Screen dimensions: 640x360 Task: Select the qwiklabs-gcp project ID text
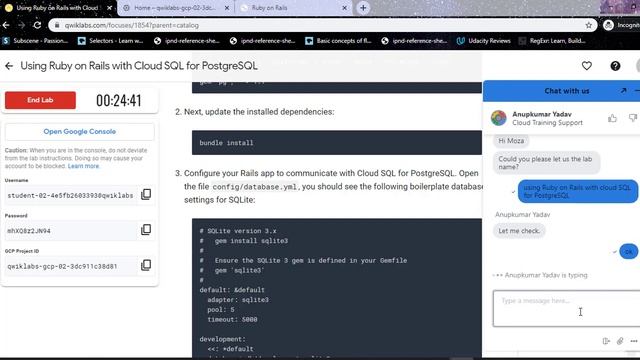62,266
